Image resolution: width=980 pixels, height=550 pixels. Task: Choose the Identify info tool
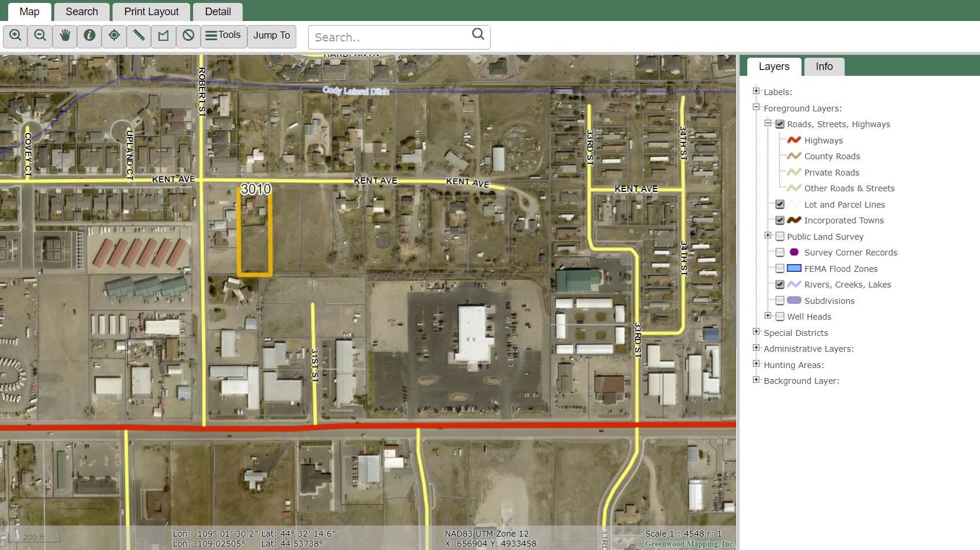click(x=89, y=36)
